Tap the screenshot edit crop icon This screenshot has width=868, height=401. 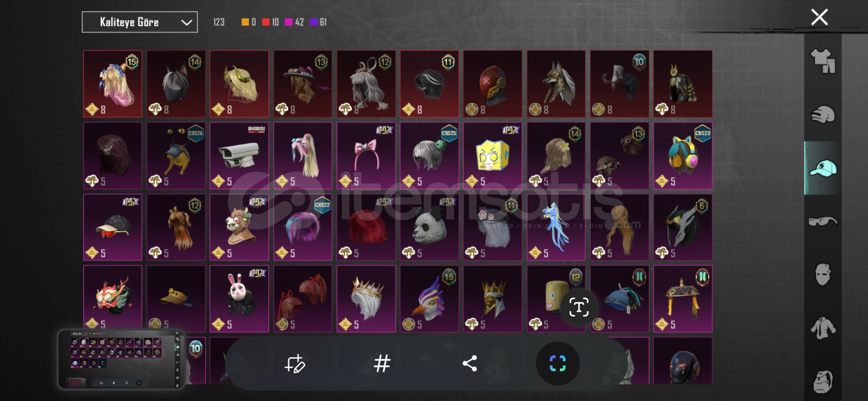[295, 363]
